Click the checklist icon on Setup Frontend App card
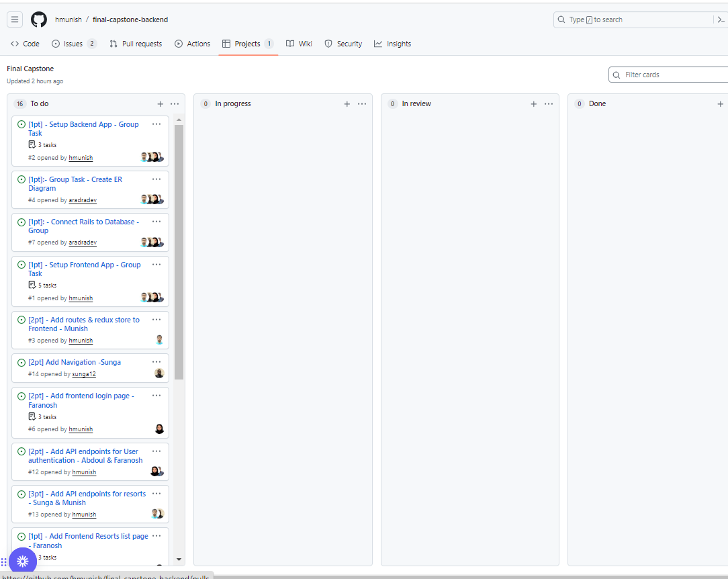Screen dimensions: 728x579 (x=33, y=285)
